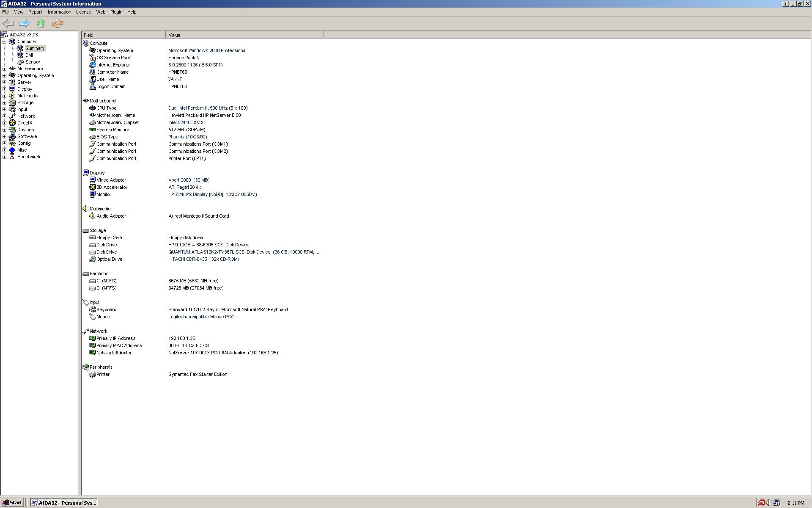This screenshot has width=812, height=508.
Task: Click the 3D Accelerator row icon
Action: coord(93,187)
